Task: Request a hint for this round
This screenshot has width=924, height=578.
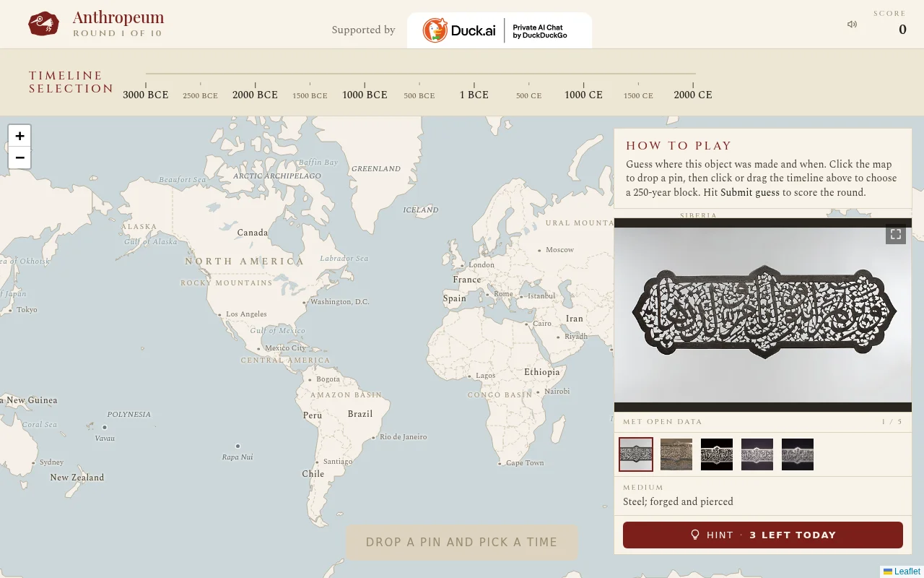Action: point(763,535)
